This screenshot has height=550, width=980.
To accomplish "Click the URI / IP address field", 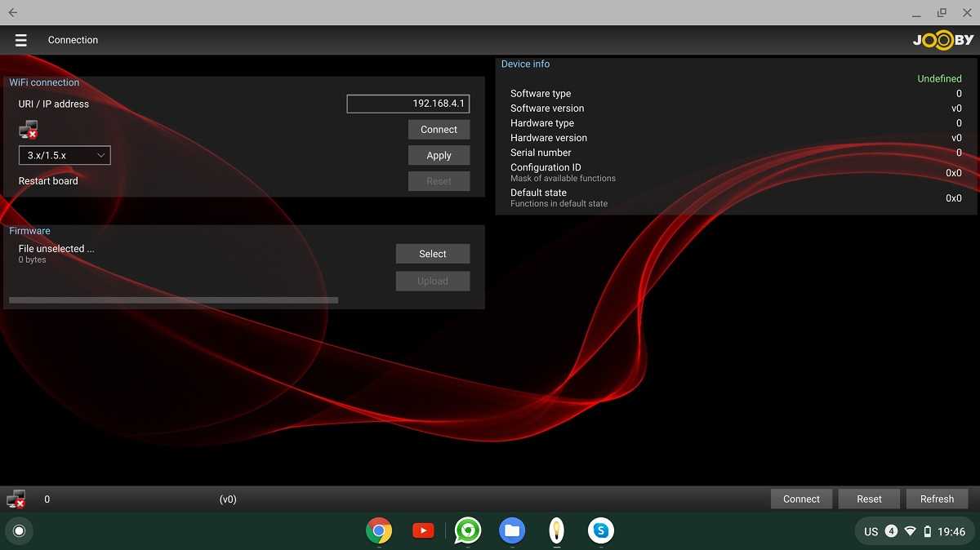I will 408,104.
